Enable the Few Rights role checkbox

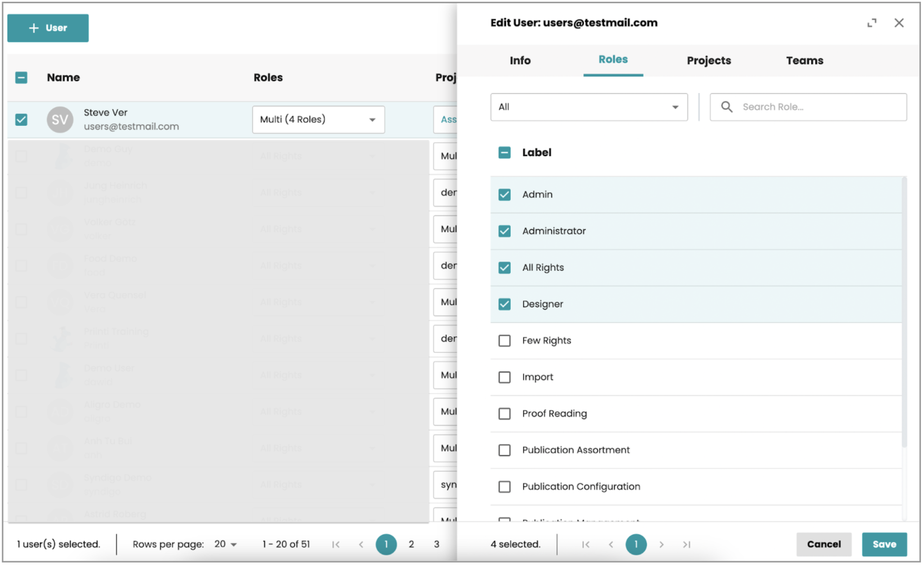pyautogui.click(x=504, y=341)
